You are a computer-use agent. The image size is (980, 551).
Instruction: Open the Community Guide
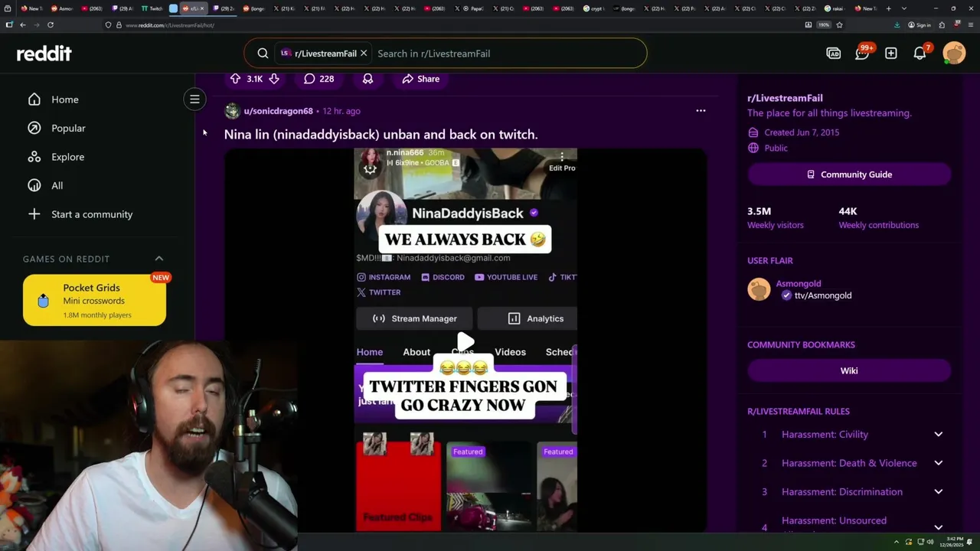point(849,174)
